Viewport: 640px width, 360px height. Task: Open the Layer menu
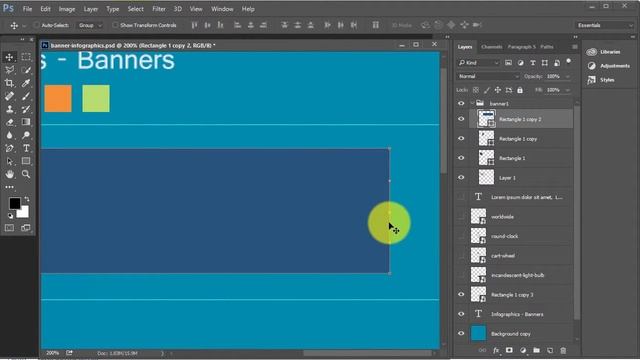(x=91, y=9)
